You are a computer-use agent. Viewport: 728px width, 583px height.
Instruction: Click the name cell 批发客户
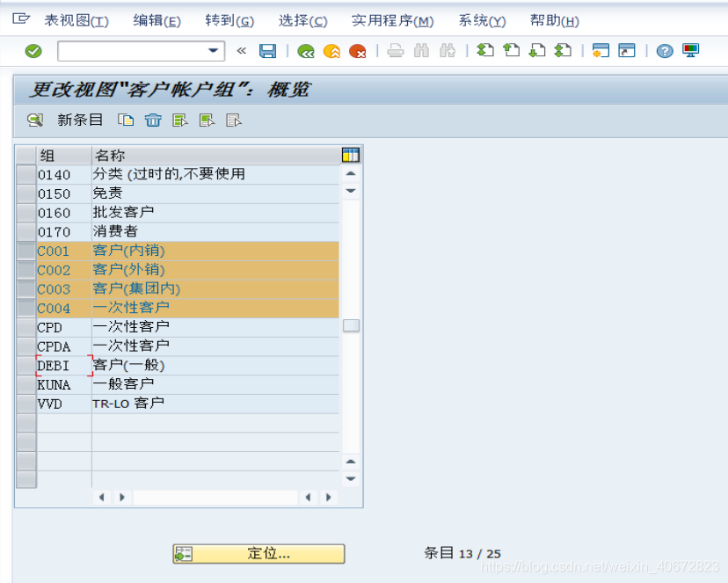[215, 213]
